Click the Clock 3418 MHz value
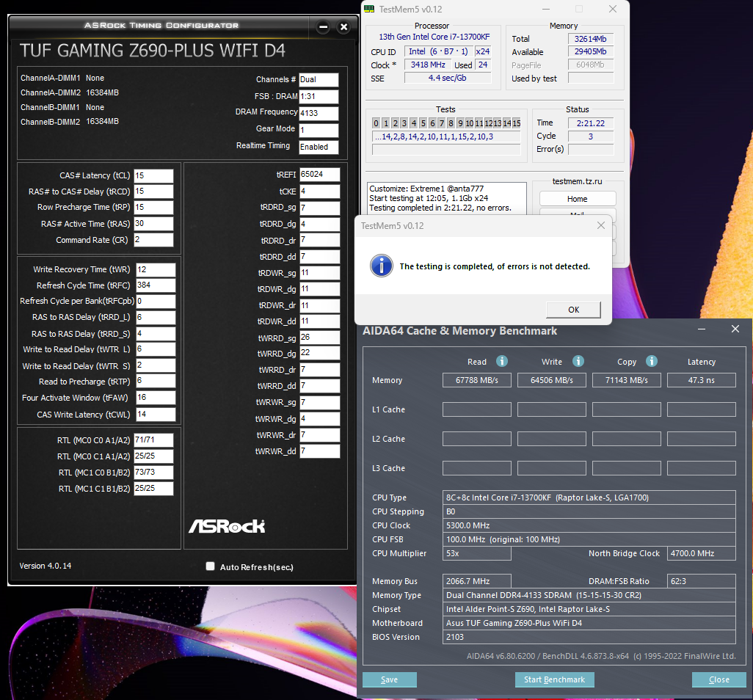 [428, 65]
